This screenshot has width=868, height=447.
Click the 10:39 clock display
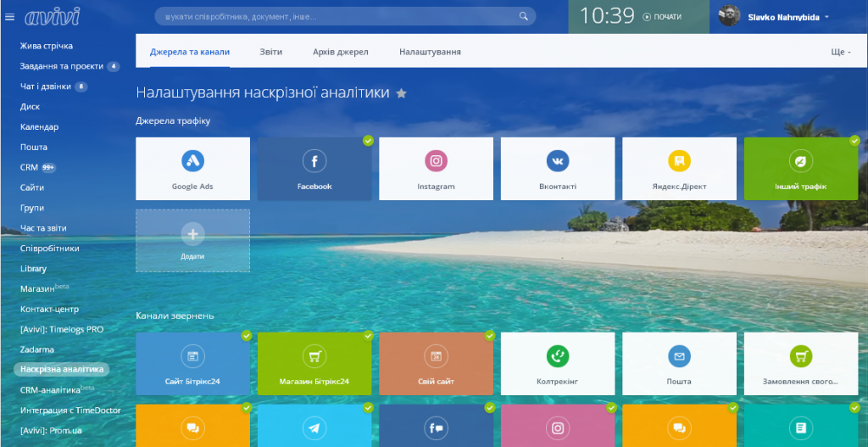pyautogui.click(x=607, y=16)
